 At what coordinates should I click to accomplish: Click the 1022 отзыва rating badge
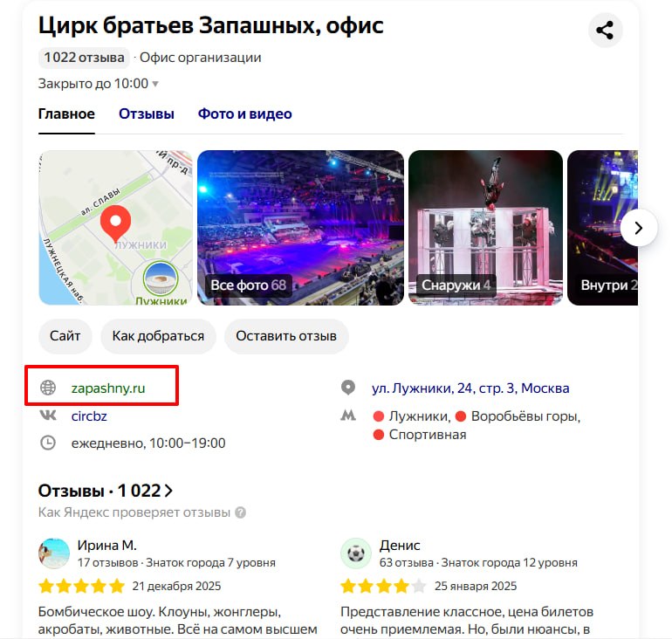(x=84, y=58)
